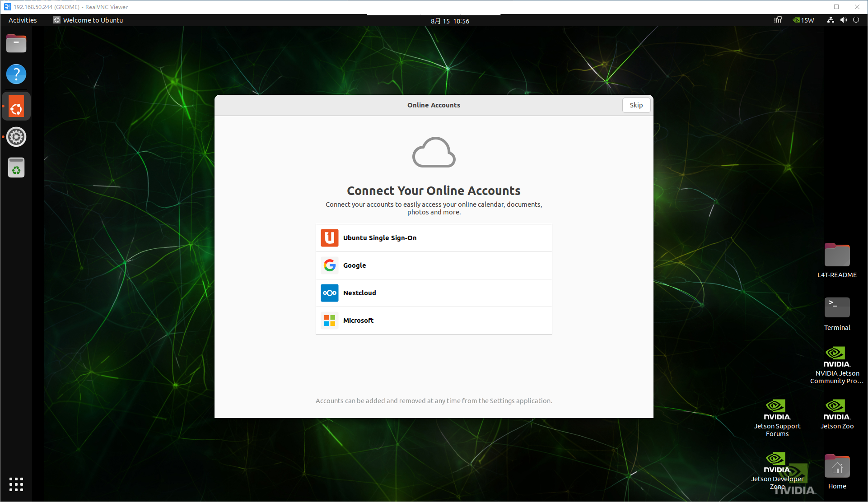Viewport: 868px width, 502px height.
Task: Open the Home folder on desktop
Action: pyautogui.click(x=837, y=472)
